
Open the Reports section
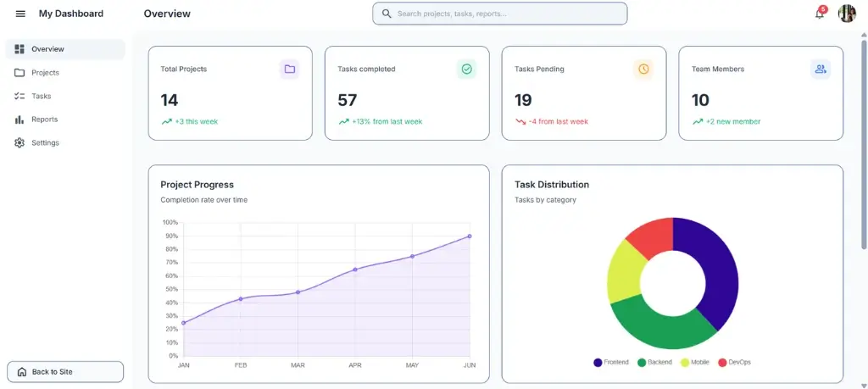44,119
